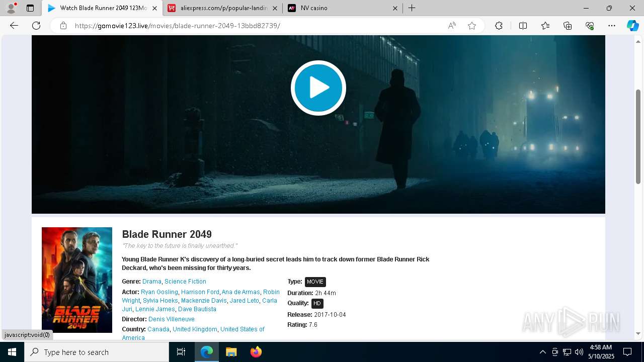
Task: Open Firefox from taskbar
Action: (x=256, y=352)
